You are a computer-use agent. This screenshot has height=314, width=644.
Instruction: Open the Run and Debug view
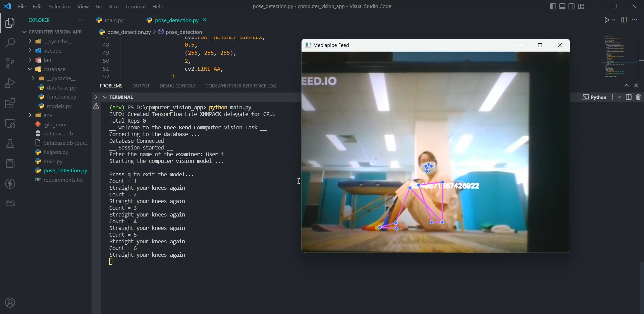pos(10,83)
